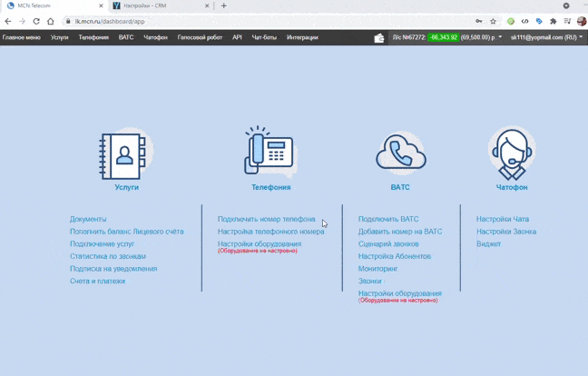Open the sk111@yopmail.com user dropdown
The height and width of the screenshot is (376, 588).
coord(546,38)
